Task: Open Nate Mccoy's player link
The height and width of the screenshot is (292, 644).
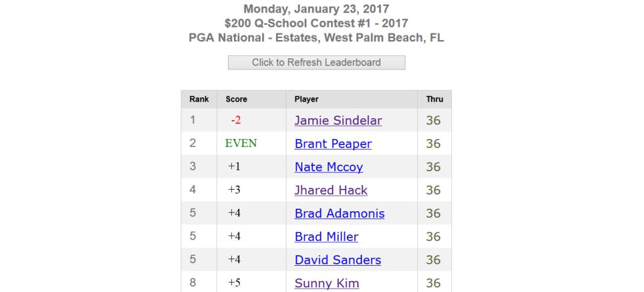Action: pyautogui.click(x=329, y=167)
